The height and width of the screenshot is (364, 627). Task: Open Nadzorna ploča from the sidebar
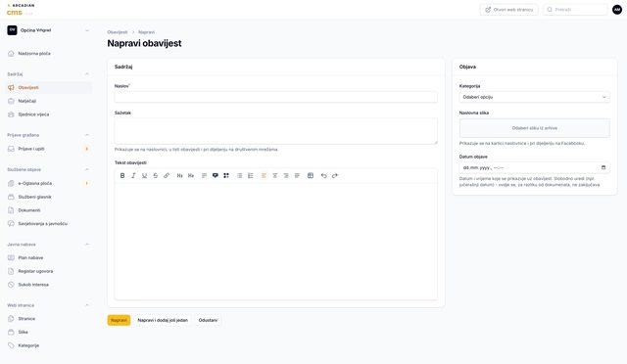point(49,54)
